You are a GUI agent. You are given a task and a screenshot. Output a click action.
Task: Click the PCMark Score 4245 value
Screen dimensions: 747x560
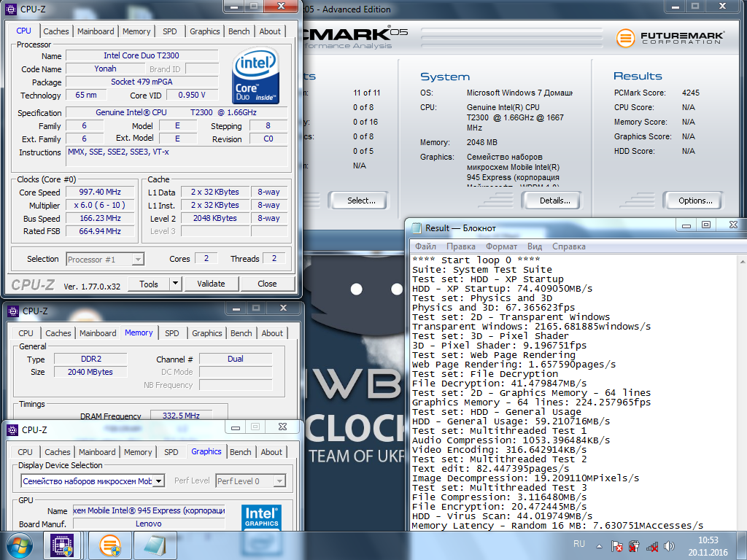[691, 93]
